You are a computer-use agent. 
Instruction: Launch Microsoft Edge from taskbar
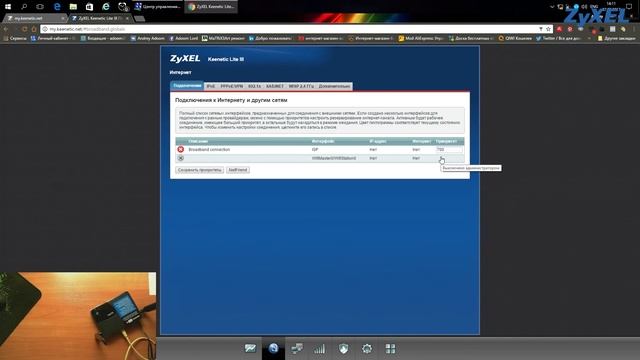pos(57,7)
